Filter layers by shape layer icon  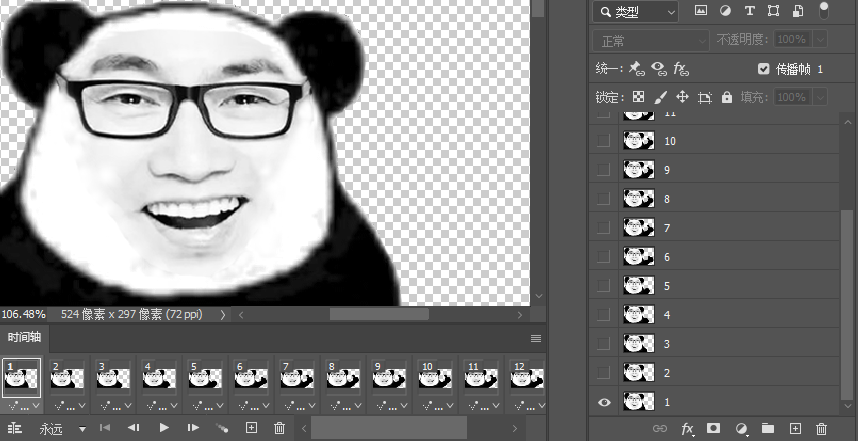pos(774,10)
